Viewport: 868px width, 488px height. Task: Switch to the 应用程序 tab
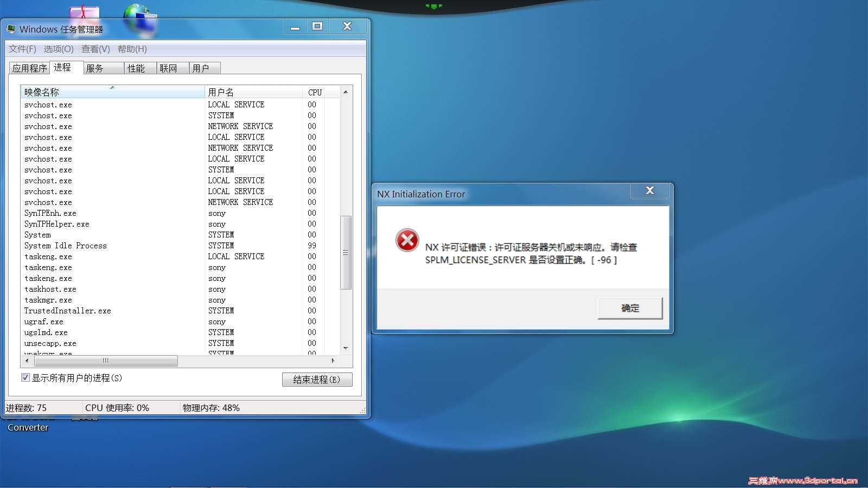click(30, 68)
